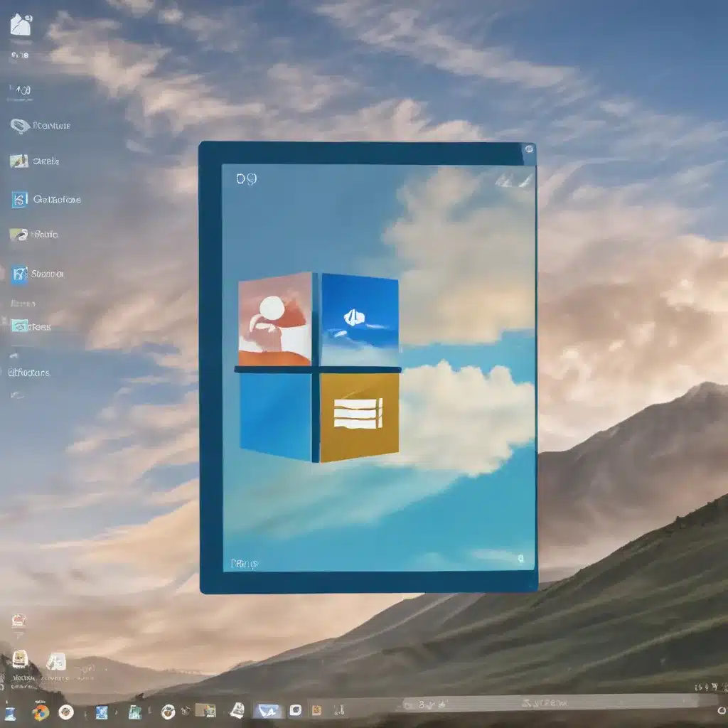
Task: Open the white house-shaped desktop icon
Action: pos(21,25)
